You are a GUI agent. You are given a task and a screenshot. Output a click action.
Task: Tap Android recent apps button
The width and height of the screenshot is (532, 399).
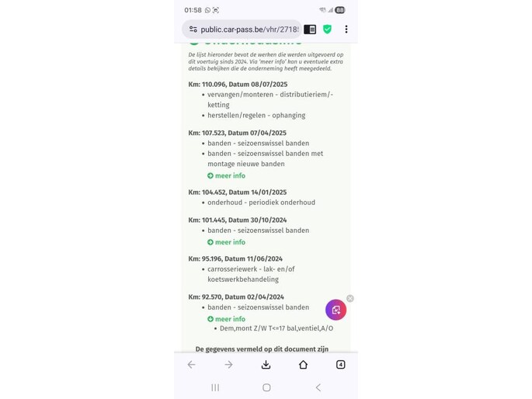tap(215, 387)
